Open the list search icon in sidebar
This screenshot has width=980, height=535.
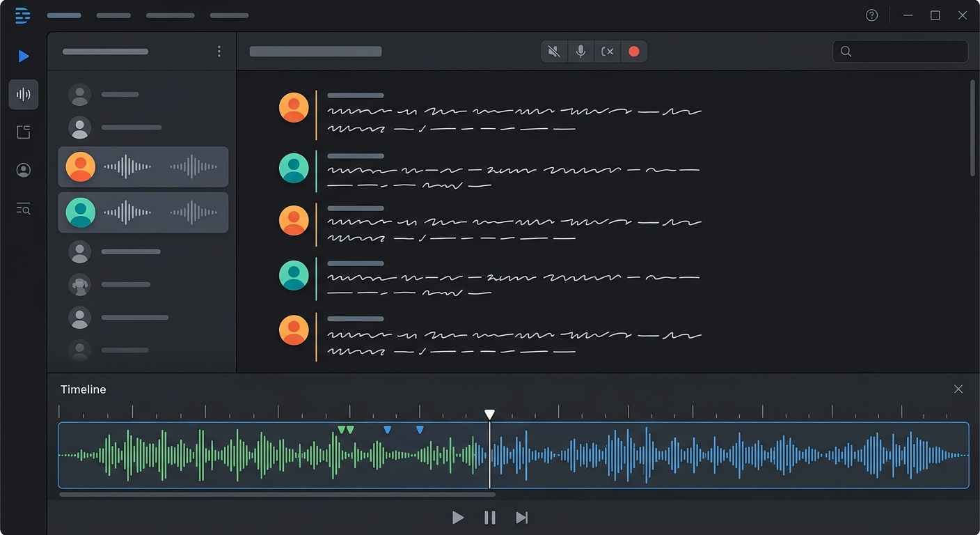point(24,208)
